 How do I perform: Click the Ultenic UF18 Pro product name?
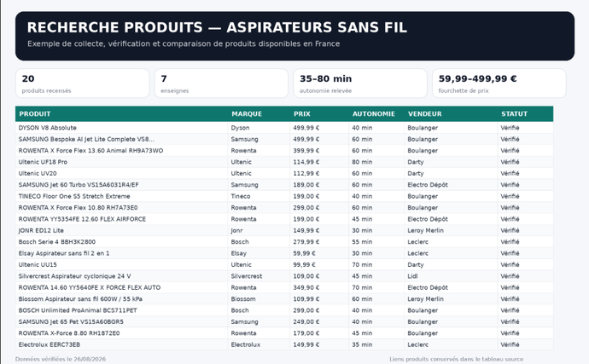43,162
